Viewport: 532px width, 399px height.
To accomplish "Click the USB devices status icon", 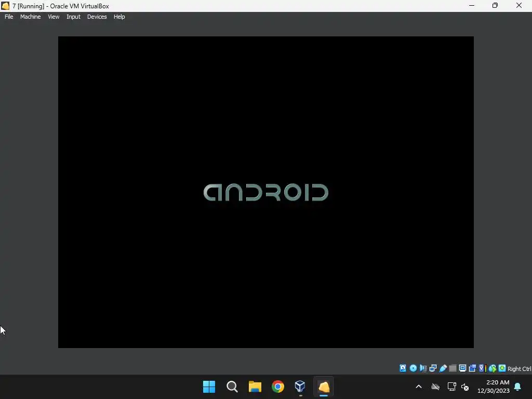I will pos(443,368).
